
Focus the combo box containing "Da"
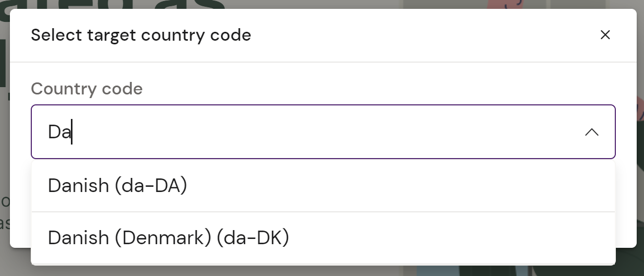[x=313, y=132]
